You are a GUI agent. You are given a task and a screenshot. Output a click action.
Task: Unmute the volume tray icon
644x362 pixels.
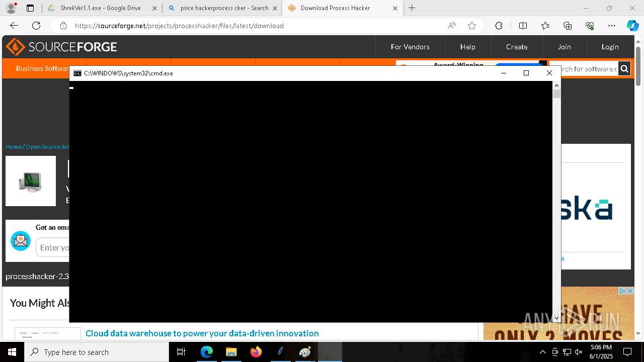pos(578,352)
